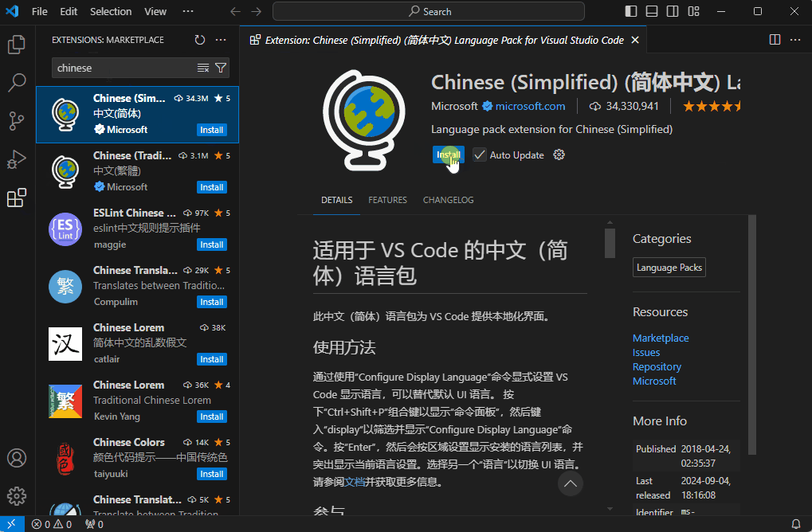Disable the Auto Update checkbox

479,155
